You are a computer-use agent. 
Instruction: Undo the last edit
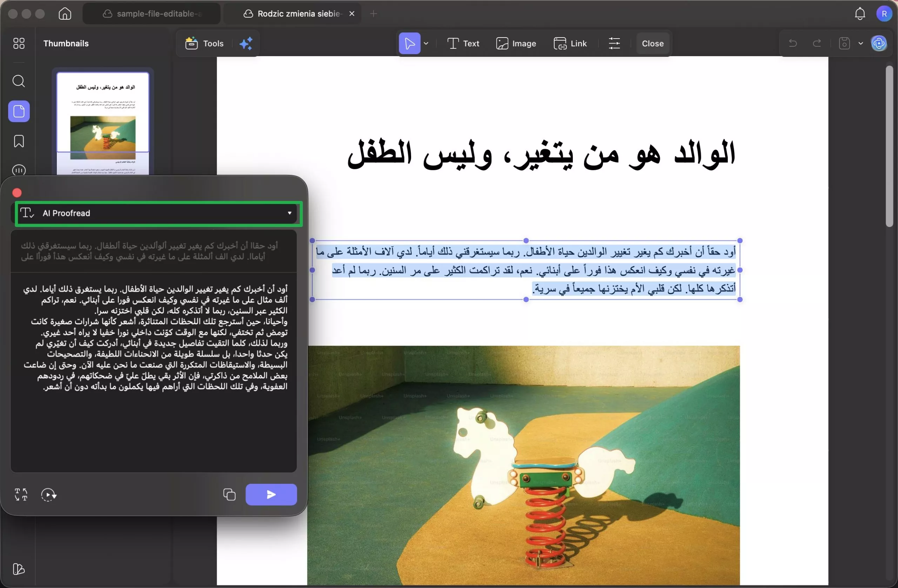[792, 43]
